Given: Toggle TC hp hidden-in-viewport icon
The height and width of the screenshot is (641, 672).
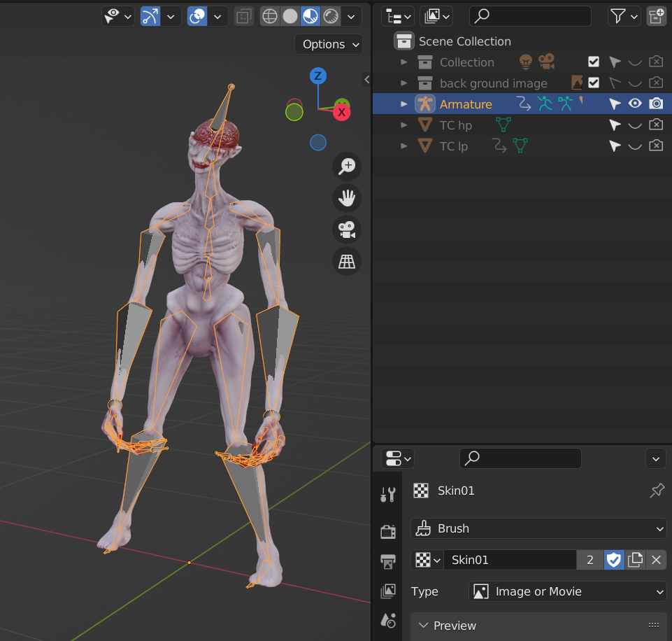Looking at the screenshot, I should click(635, 125).
